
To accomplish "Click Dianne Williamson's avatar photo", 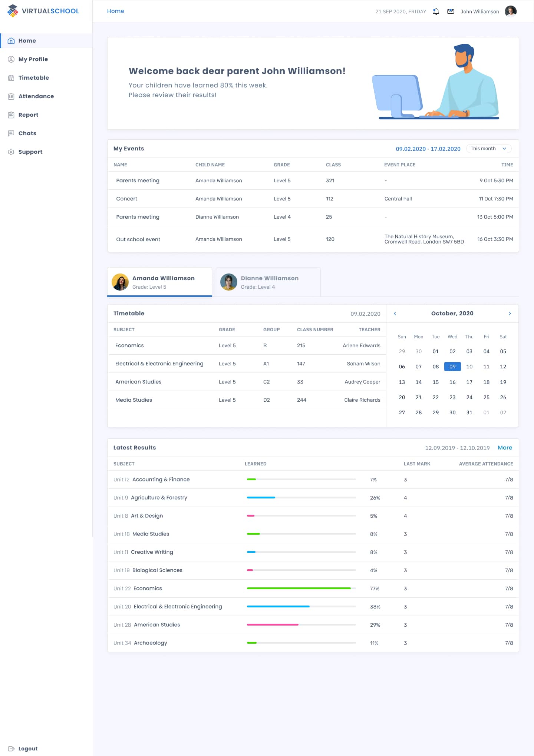I will (x=229, y=282).
